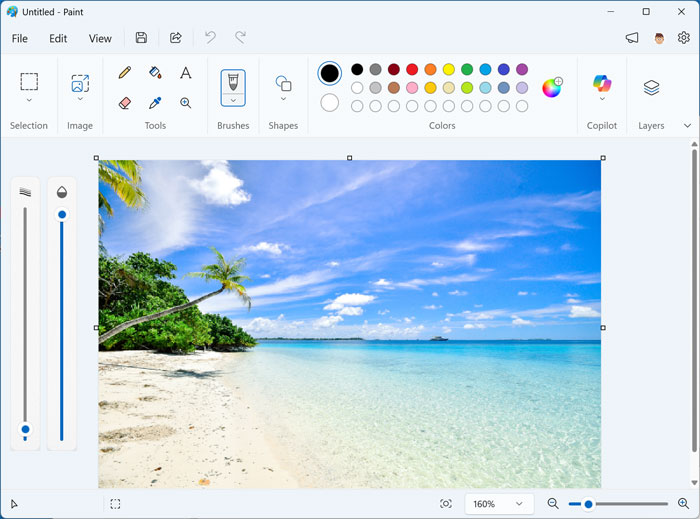This screenshot has height=519, width=700.
Task: Click the selection size icon in status bar
Action: pyautogui.click(x=115, y=504)
